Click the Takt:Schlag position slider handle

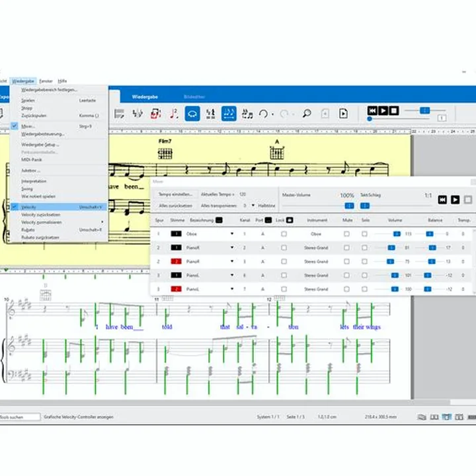click(364, 206)
